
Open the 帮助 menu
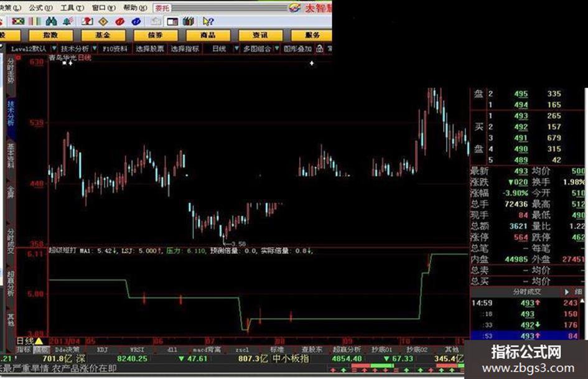[135, 7]
